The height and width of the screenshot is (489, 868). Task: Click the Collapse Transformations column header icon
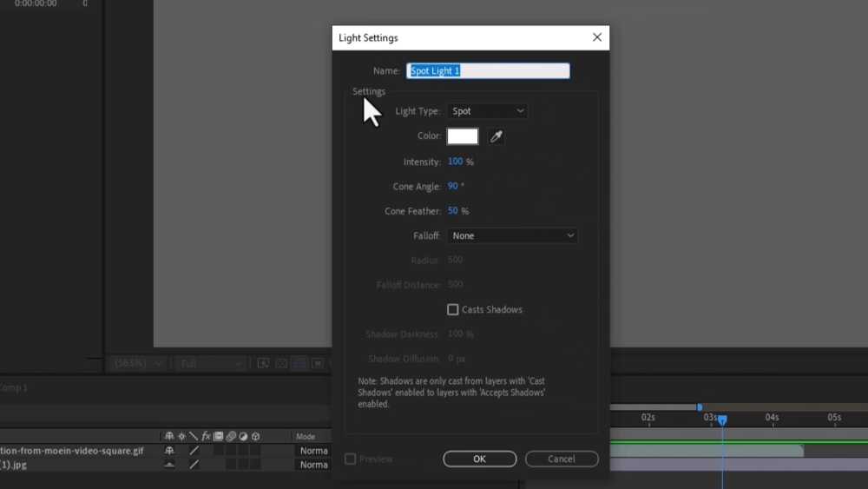click(x=181, y=436)
